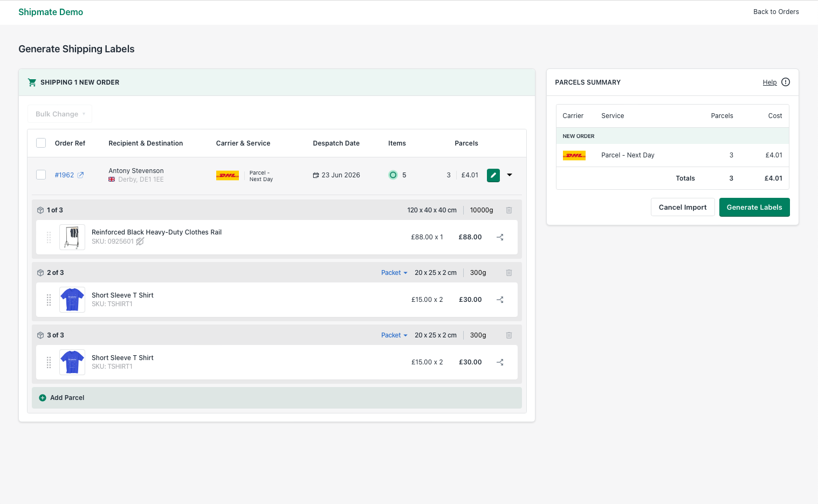Image resolution: width=818 pixels, height=504 pixels.
Task: Click the Carrier & Service column header
Action: (x=243, y=143)
